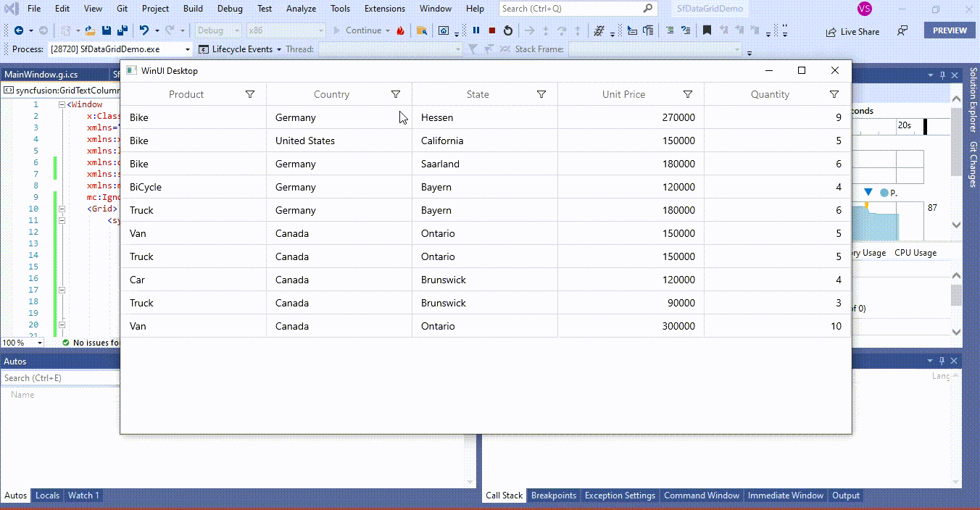Click the Send Feedback icon
The width and height of the screenshot is (980, 510).
pos(902,30)
